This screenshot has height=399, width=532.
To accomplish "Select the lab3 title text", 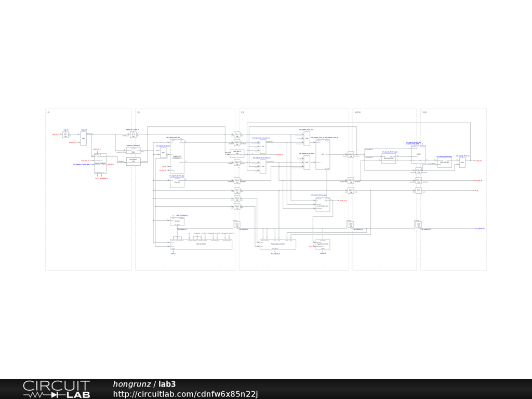I will click(x=167, y=384).
